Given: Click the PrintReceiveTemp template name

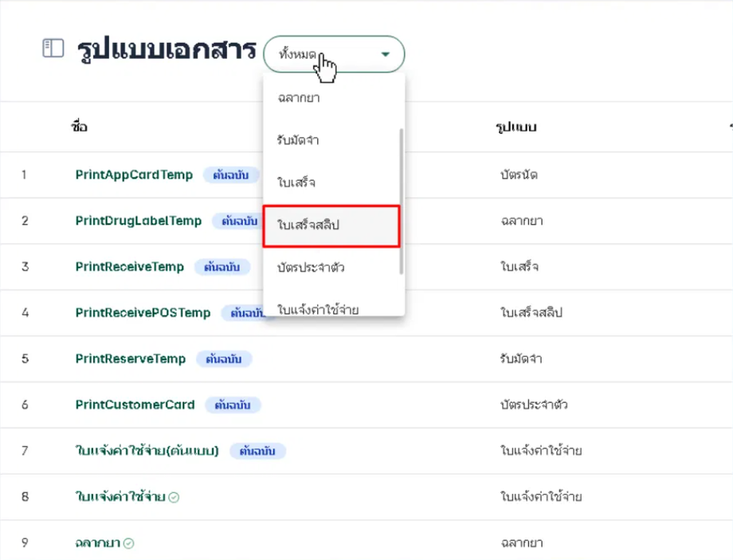Looking at the screenshot, I should pos(130,267).
